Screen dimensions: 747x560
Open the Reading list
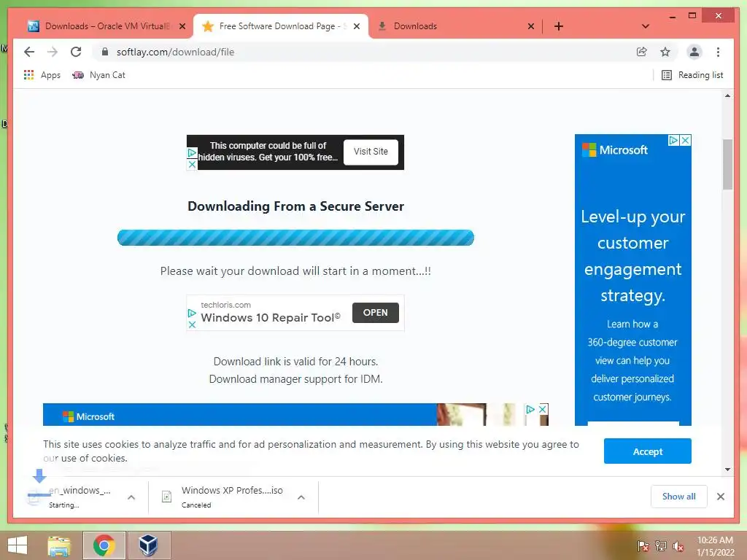click(x=693, y=75)
